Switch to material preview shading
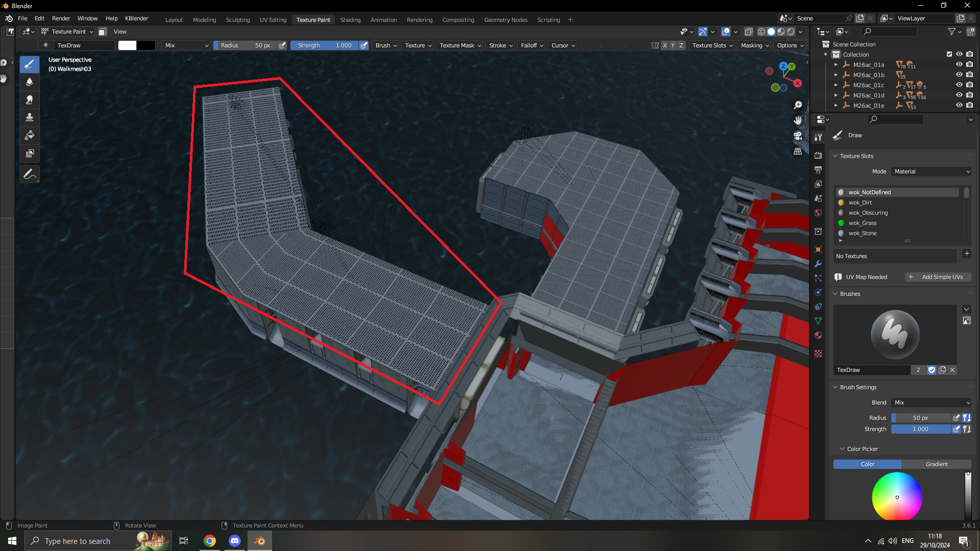The image size is (980, 551). [781, 32]
